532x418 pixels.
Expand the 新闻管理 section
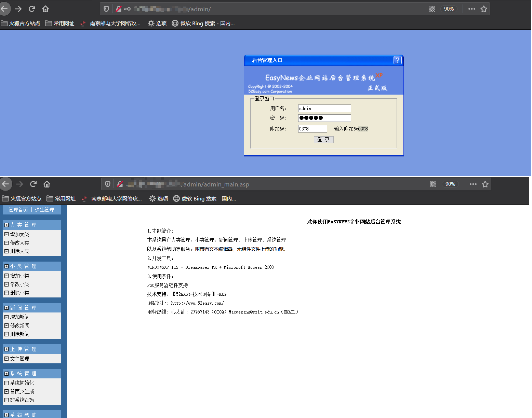coord(6,308)
